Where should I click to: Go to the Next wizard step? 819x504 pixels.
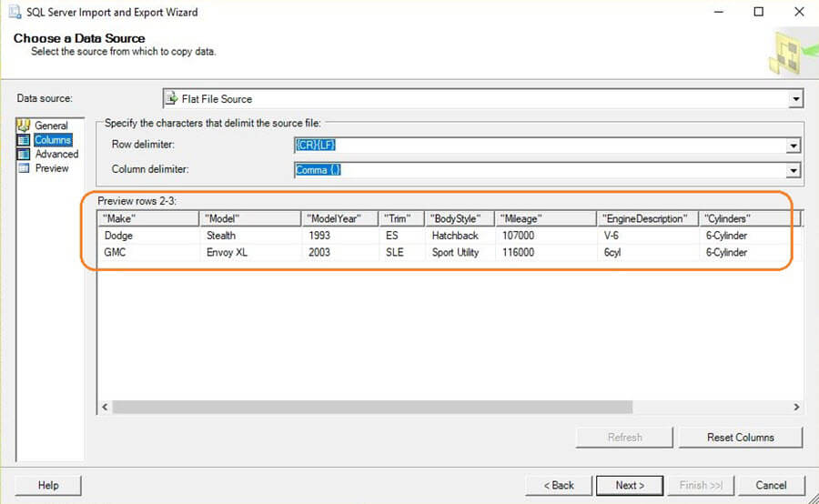(630, 485)
